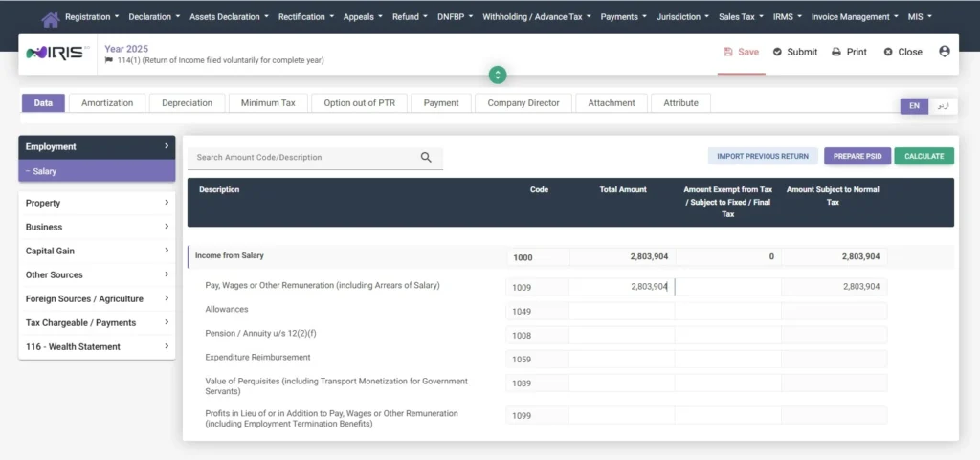
Task: Submit the return
Action: 795,53
